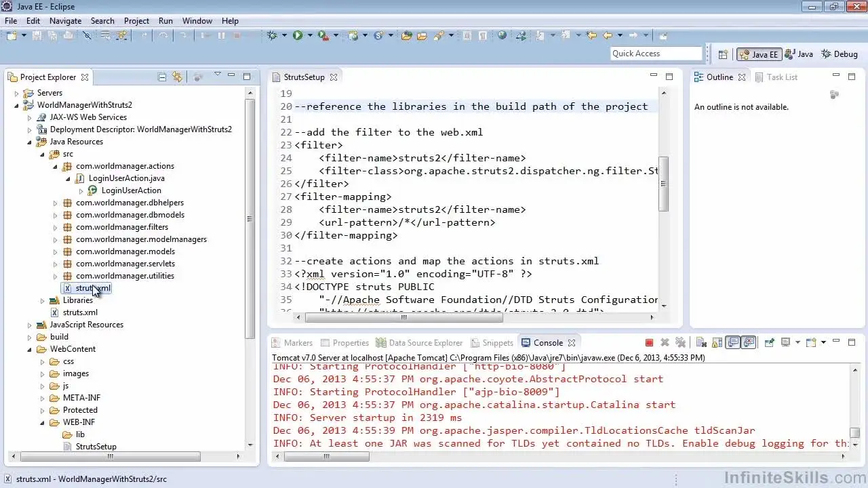Terminate the server with the red stop icon

(x=649, y=343)
